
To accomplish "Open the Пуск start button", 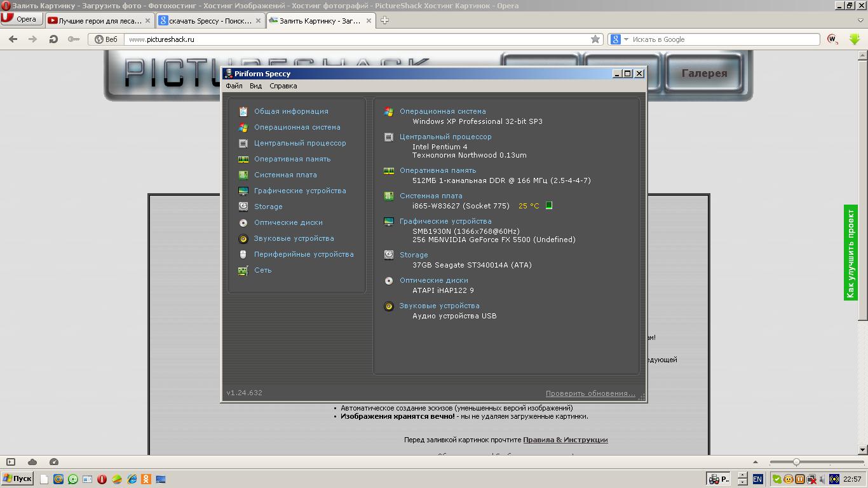I will point(17,479).
